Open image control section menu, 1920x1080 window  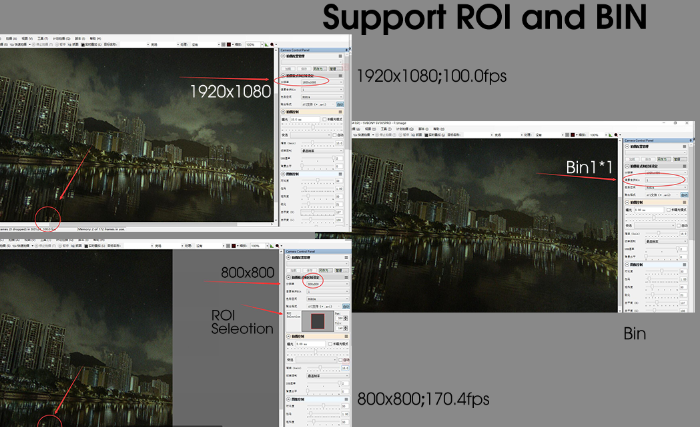341,174
